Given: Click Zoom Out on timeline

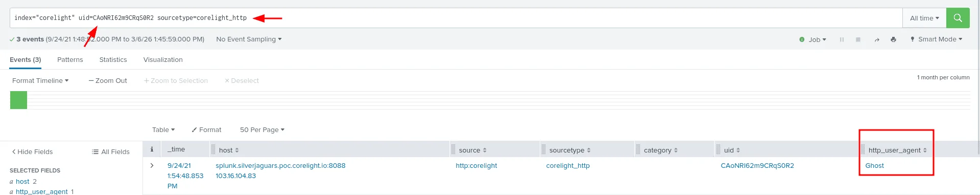Looking at the screenshot, I should [108, 81].
